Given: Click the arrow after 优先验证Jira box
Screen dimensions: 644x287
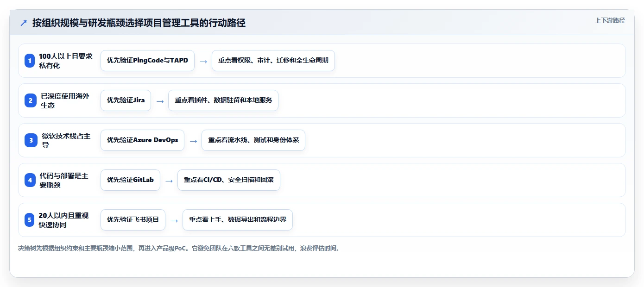Looking at the screenshot, I should coord(160,101).
